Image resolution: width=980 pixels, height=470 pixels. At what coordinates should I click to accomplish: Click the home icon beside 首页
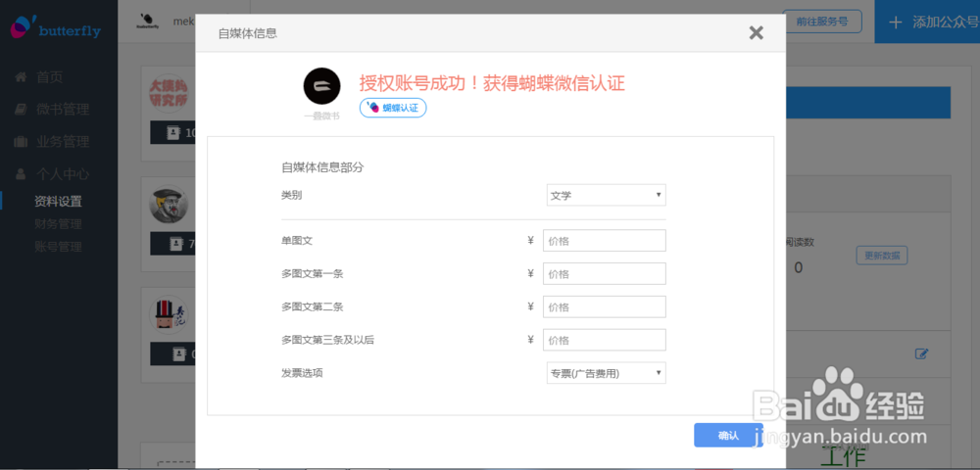(22, 76)
